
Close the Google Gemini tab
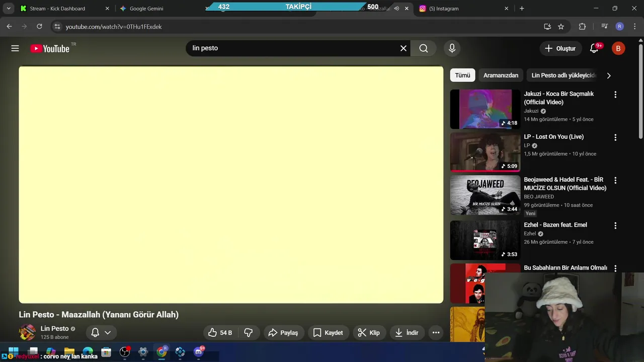pyautogui.click(x=206, y=9)
